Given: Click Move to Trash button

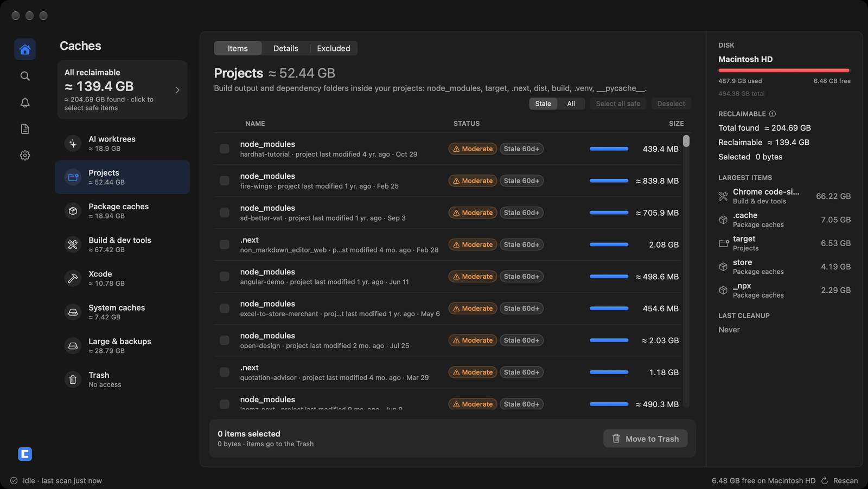Looking at the screenshot, I should pyautogui.click(x=646, y=439).
